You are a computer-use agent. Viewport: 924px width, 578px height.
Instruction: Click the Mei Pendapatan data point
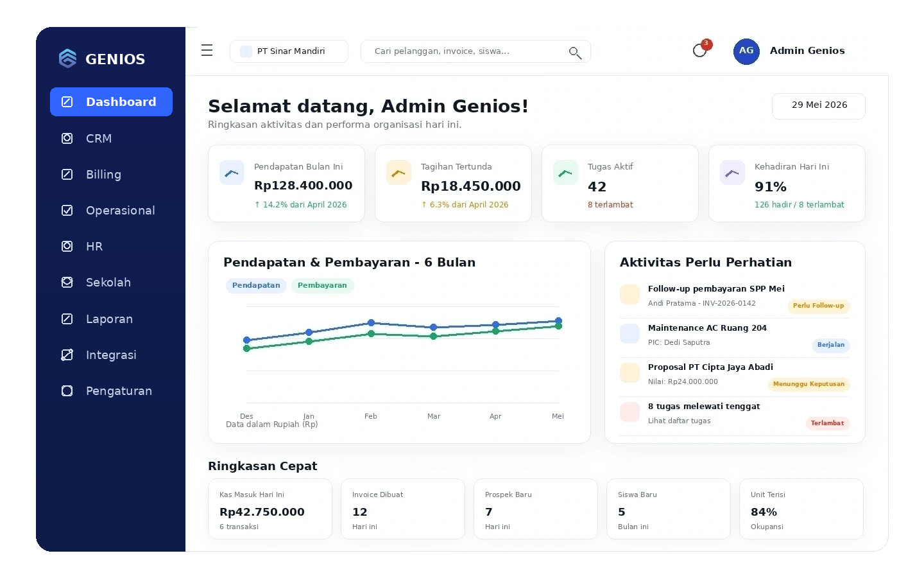point(558,320)
